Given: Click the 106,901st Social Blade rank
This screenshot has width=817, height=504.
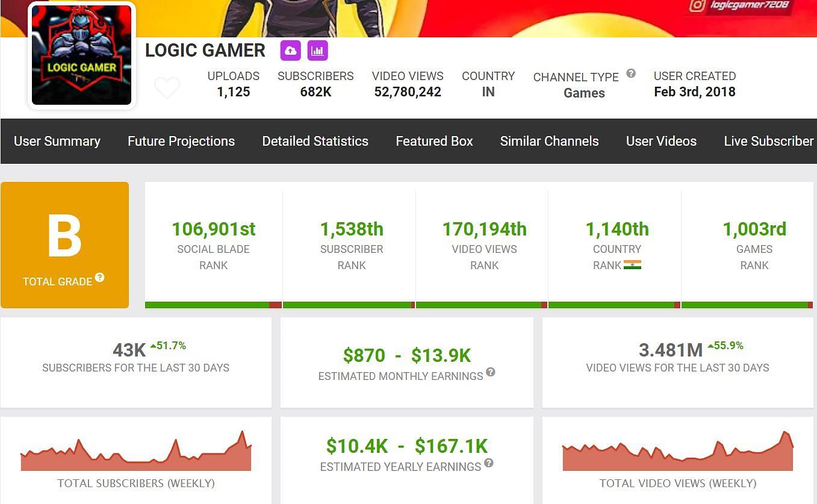Looking at the screenshot, I should point(214,229).
